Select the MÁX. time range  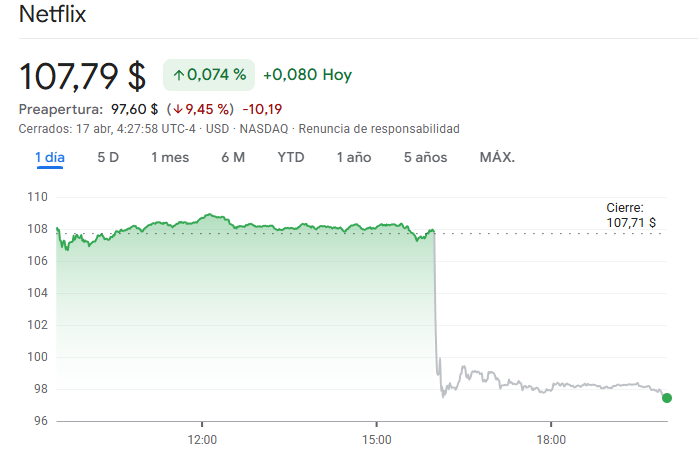pyautogui.click(x=497, y=157)
